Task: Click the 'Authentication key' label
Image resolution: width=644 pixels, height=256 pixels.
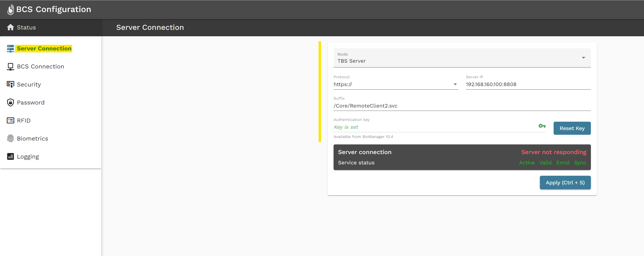Action: pyautogui.click(x=351, y=120)
